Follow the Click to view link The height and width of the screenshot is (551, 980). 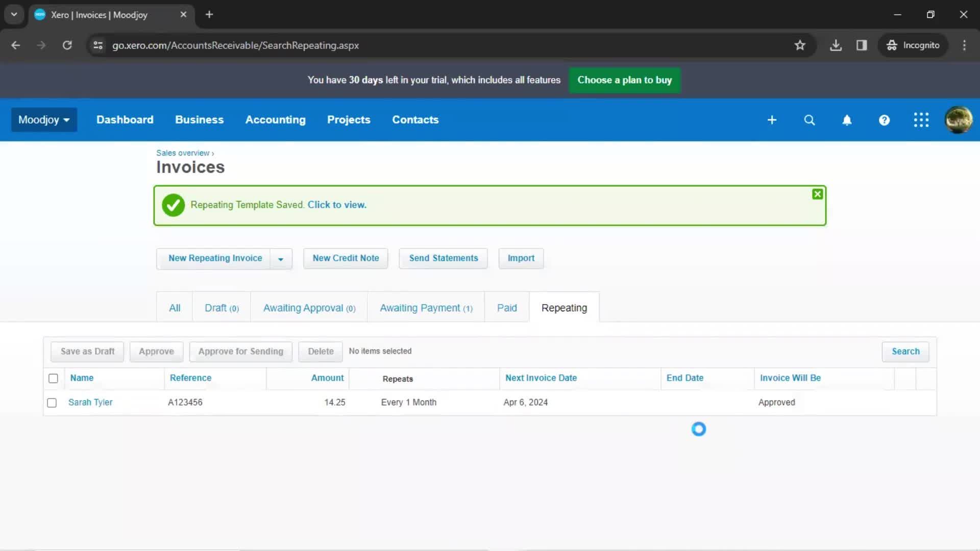337,205
